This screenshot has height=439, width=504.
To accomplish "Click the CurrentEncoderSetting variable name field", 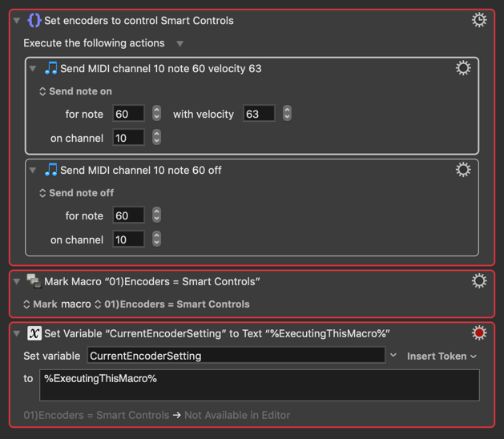I will (236, 356).
